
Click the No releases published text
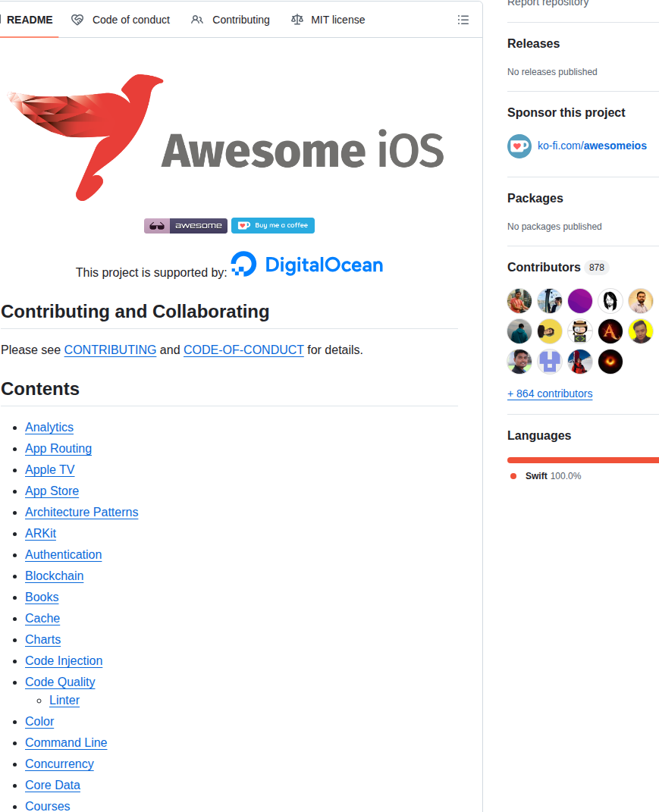[552, 72]
